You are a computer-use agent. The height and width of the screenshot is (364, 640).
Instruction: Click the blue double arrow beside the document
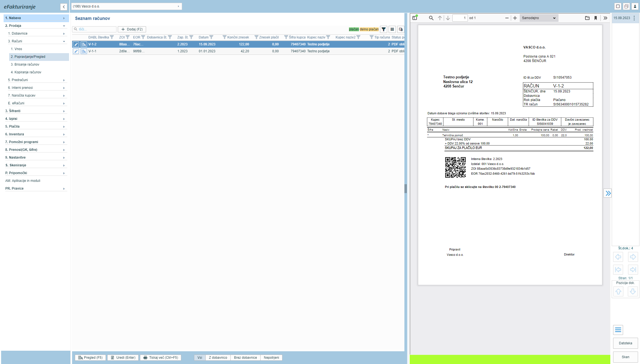point(608,193)
